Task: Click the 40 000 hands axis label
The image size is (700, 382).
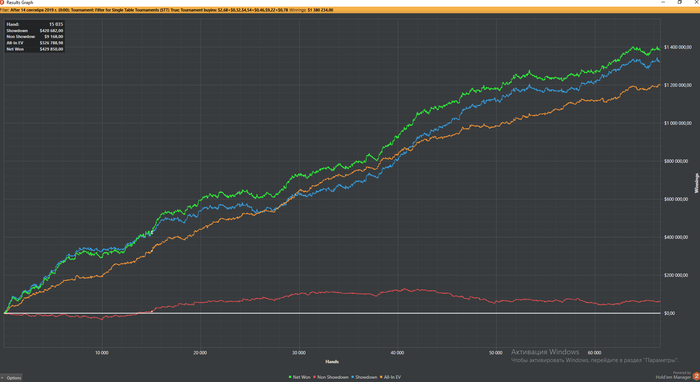Action: point(397,353)
